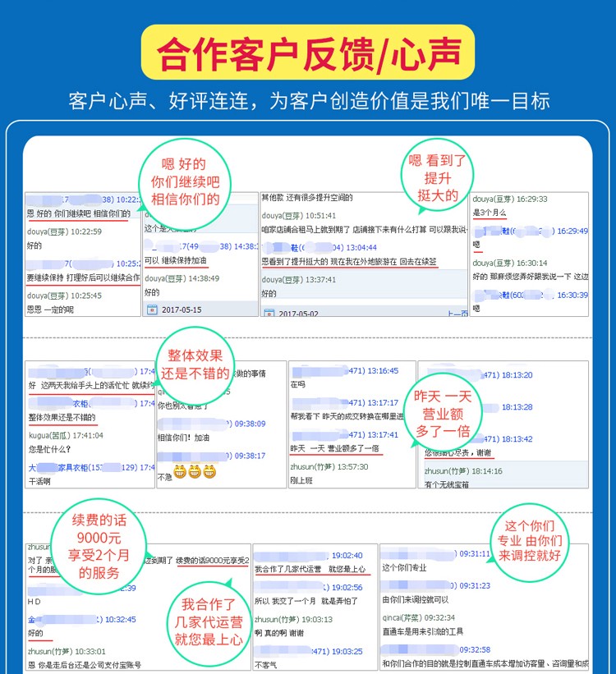This screenshot has width=616, height=674.
Task: Click sender douya(豆芽) 16:29:33
Action: (510, 199)
